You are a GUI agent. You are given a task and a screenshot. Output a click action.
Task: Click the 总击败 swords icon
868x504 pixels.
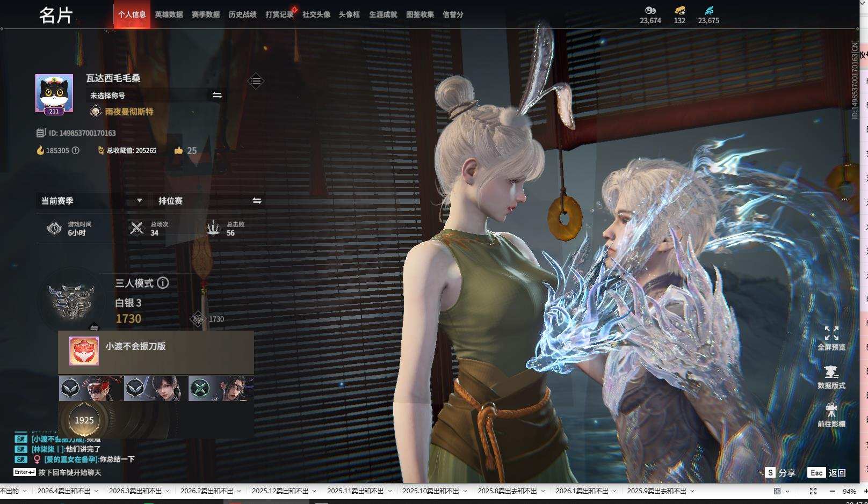click(213, 228)
